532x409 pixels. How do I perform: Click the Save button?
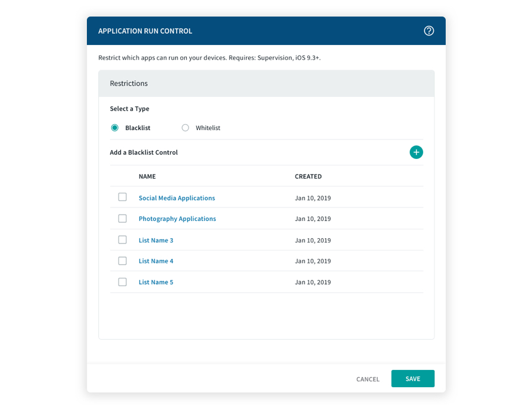413,379
